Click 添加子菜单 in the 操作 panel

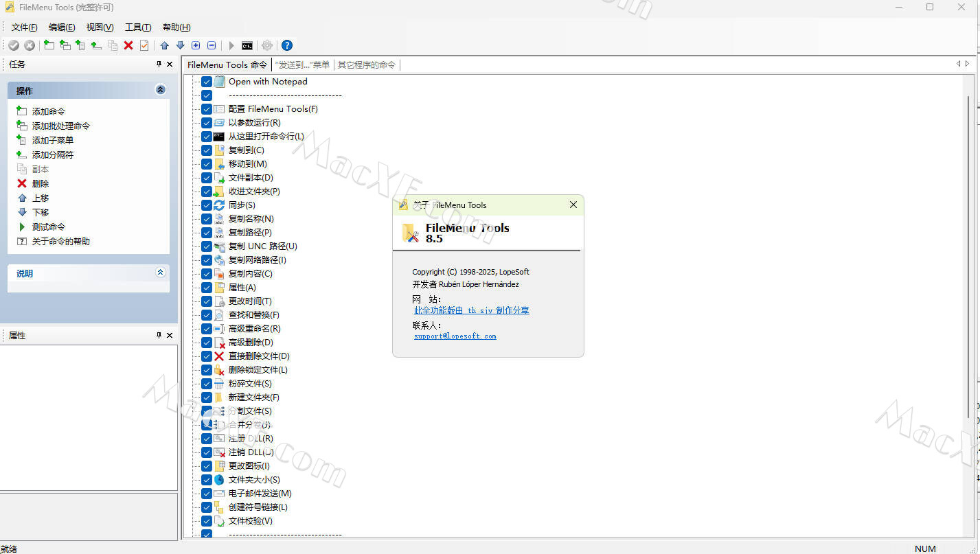pyautogui.click(x=53, y=140)
